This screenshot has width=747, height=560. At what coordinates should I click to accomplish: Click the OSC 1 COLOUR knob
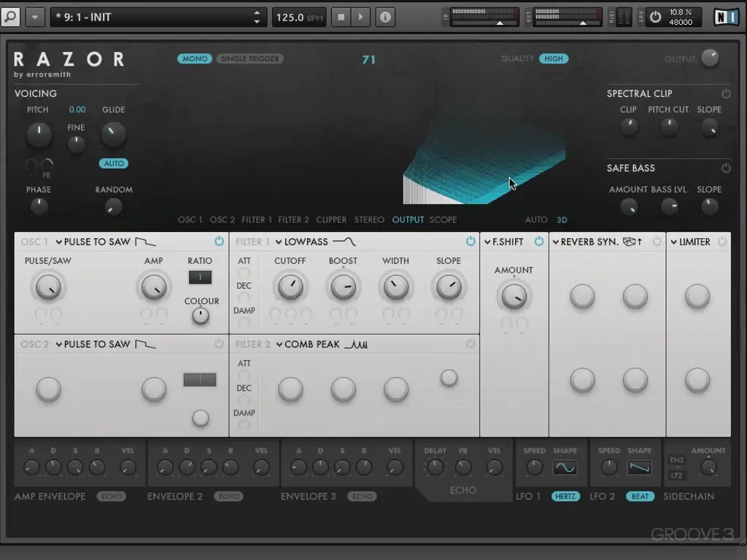pyautogui.click(x=201, y=315)
